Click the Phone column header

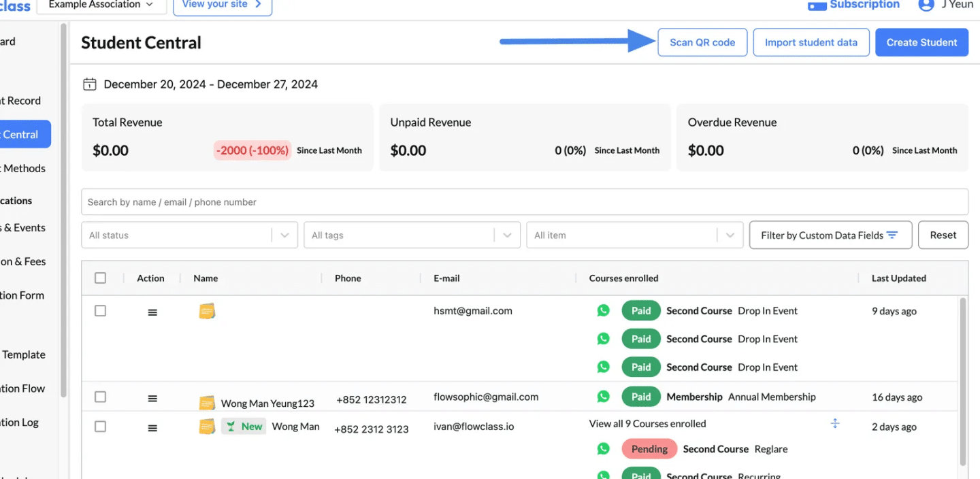point(348,278)
